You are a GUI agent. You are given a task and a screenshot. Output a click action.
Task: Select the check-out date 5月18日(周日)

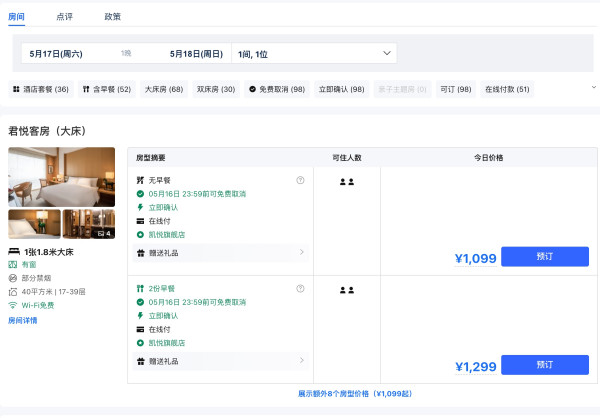tap(196, 54)
